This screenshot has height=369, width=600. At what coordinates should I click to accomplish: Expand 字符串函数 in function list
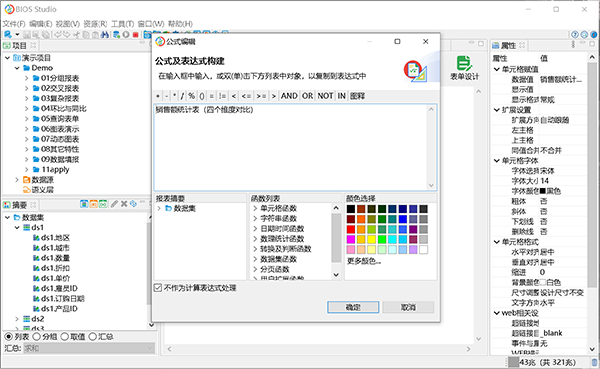point(255,218)
